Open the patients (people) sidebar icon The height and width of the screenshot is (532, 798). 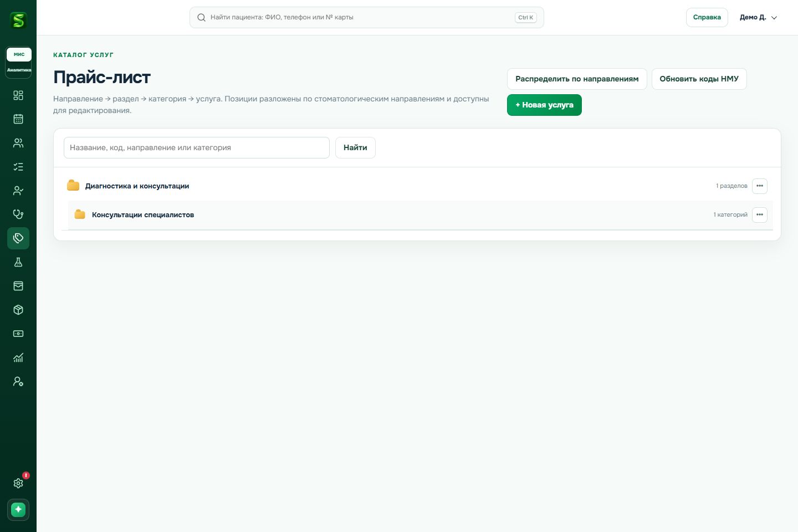(x=18, y=143)
